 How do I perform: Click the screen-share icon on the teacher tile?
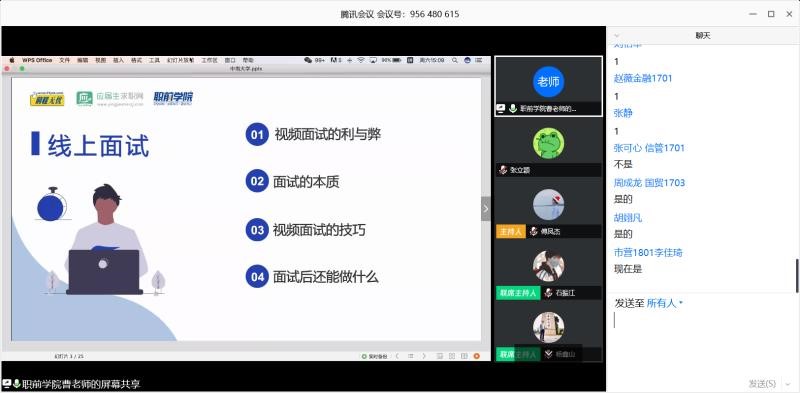[501, 109]
